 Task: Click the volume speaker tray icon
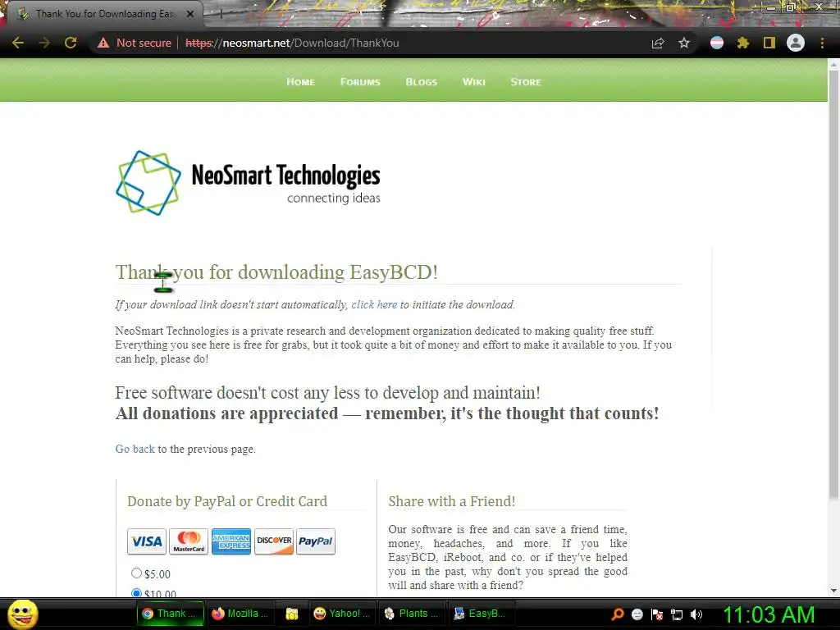[x=696, y=614]
